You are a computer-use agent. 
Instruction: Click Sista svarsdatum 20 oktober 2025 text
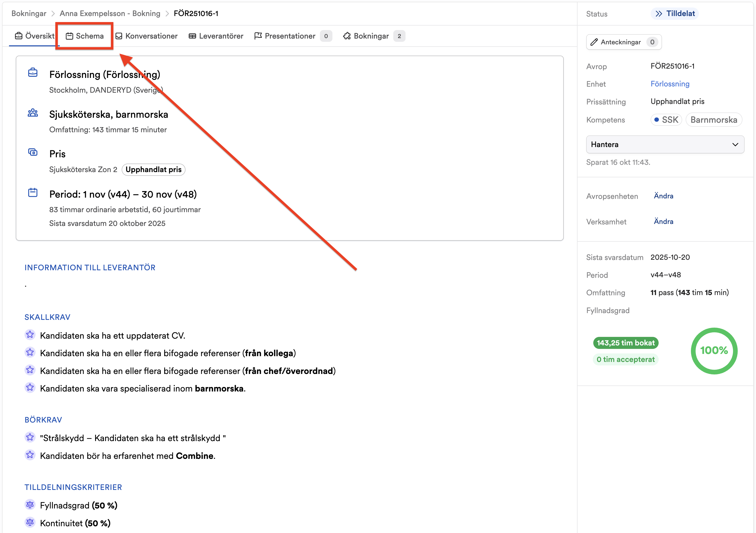pos(107,223)
